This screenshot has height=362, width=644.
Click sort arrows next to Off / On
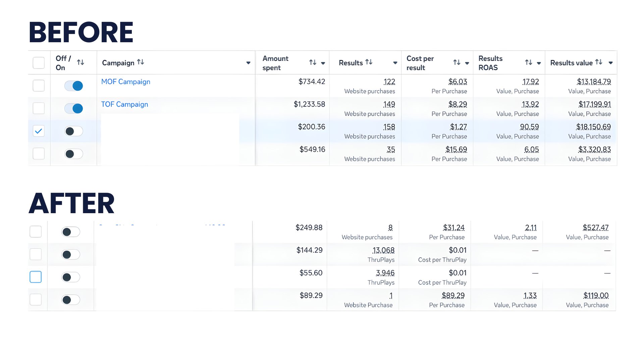(x=80, y=62)
